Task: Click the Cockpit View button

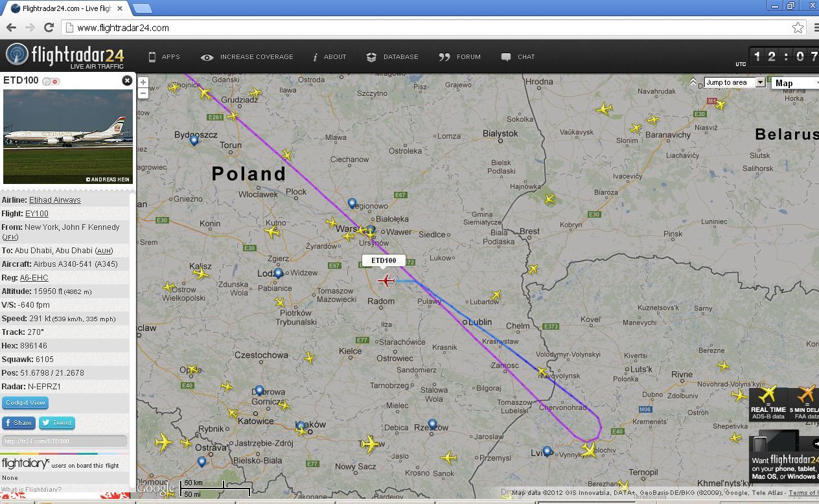Action: pyautogui.click(x=25, y=402)
